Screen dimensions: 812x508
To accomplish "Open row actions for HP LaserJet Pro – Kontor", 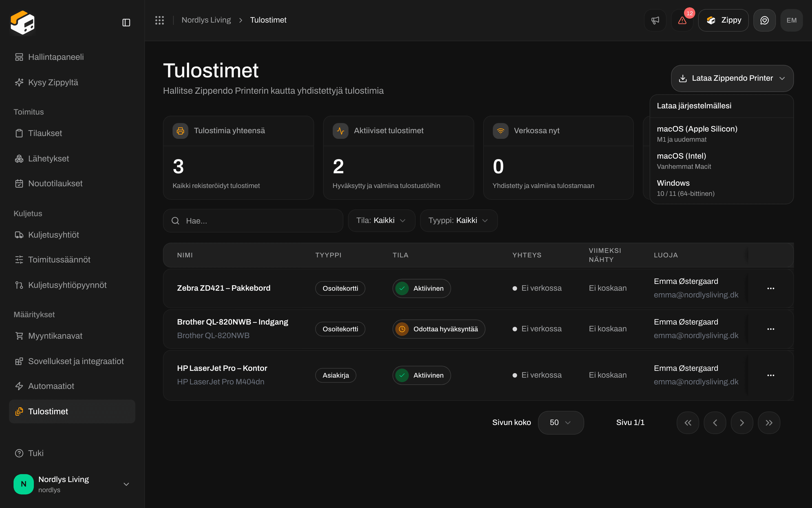I will (771, 375).
